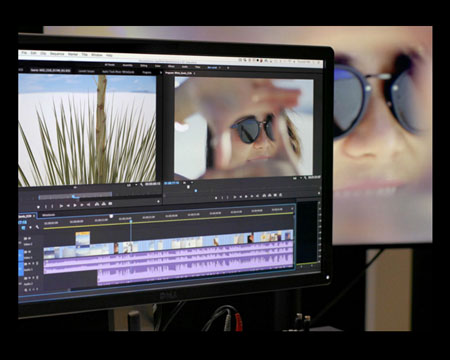Open the Sequence menu in menu bar
The width and height of the screenshot is (450, 360).
pos(57,54)
